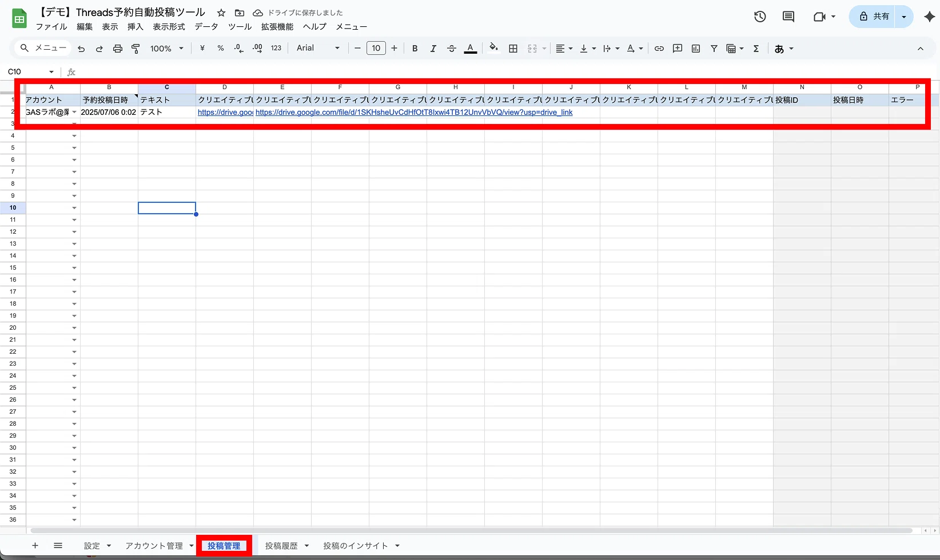
Task: Insert a chart
Action: [696, 49]
